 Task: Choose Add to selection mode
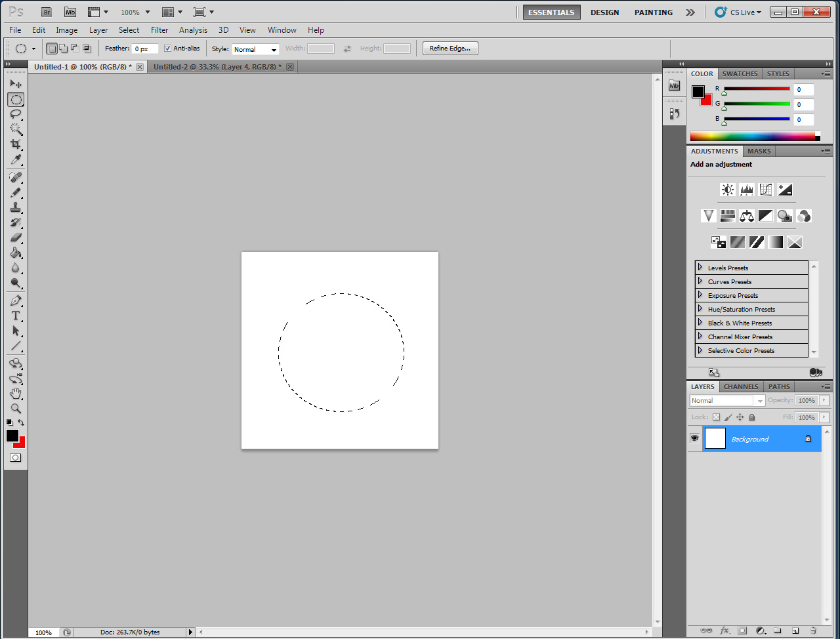(x=64, y=48)
